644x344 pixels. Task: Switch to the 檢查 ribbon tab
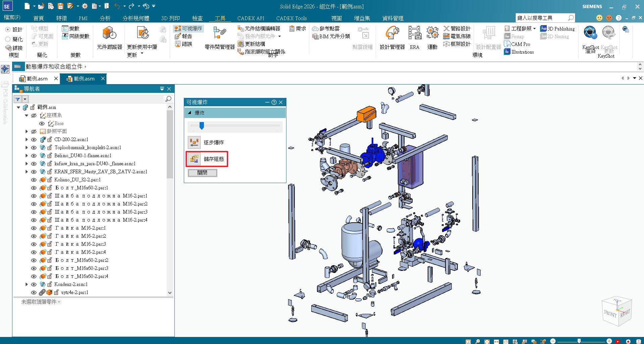197,18
